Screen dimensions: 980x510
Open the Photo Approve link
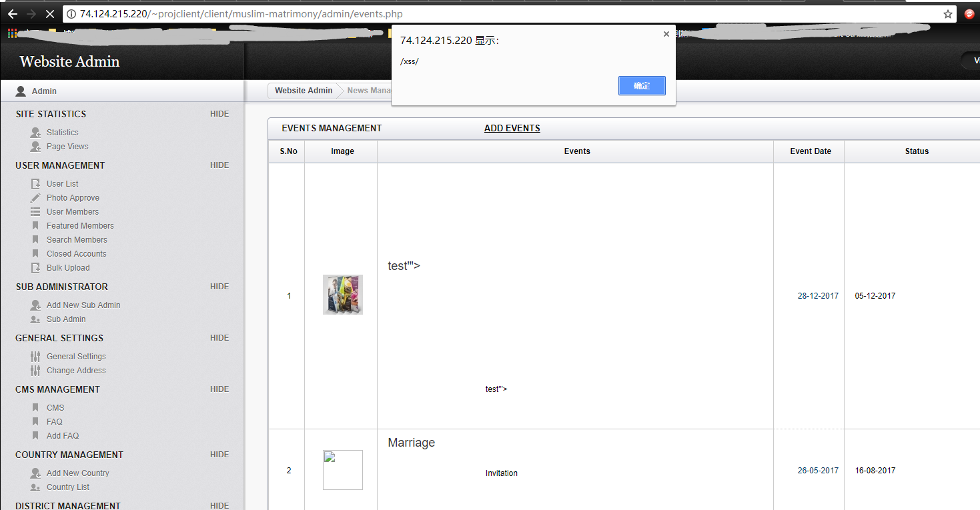pyautogui.click(x=73, y=198)
